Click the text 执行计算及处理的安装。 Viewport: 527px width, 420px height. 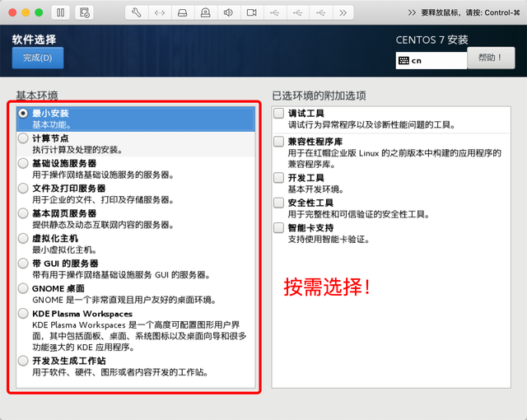coord(77,150)
